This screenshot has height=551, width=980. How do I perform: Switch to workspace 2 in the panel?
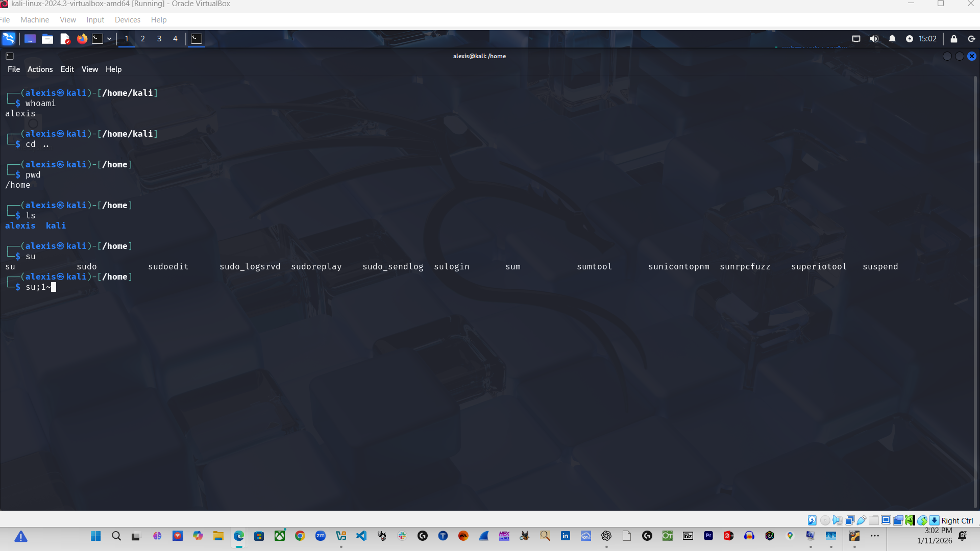[x=142, y=39]
